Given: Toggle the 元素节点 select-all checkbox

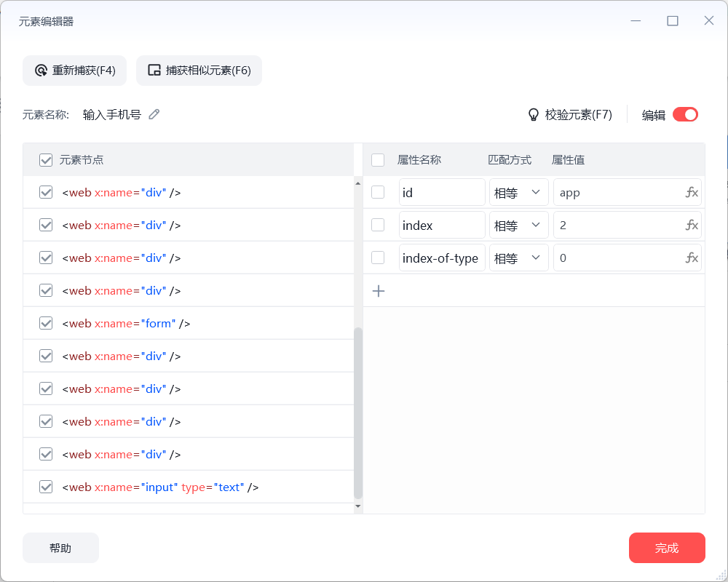Looking at the screenshot, I should [46, 160].
